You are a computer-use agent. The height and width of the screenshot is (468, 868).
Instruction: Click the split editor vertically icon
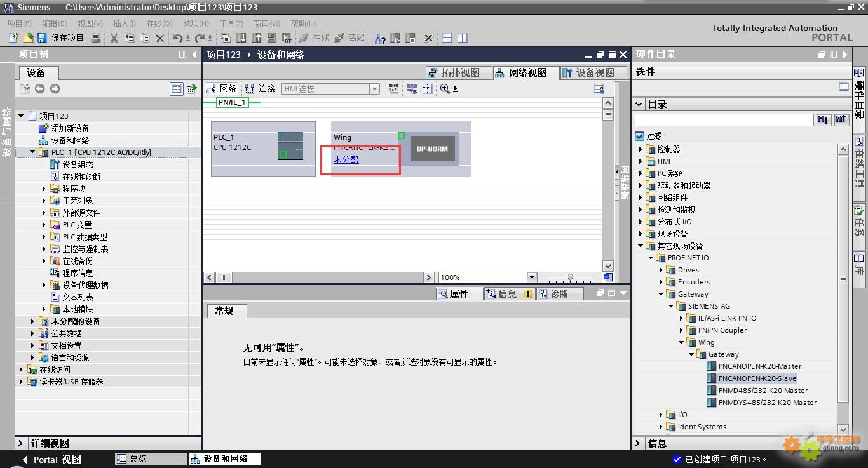click(x=463, y=38)
